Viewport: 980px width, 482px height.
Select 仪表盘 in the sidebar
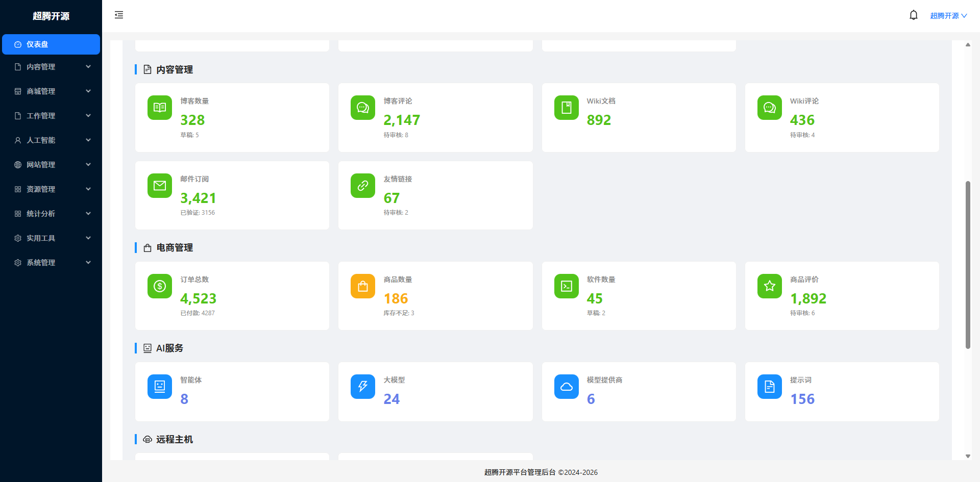51,44
